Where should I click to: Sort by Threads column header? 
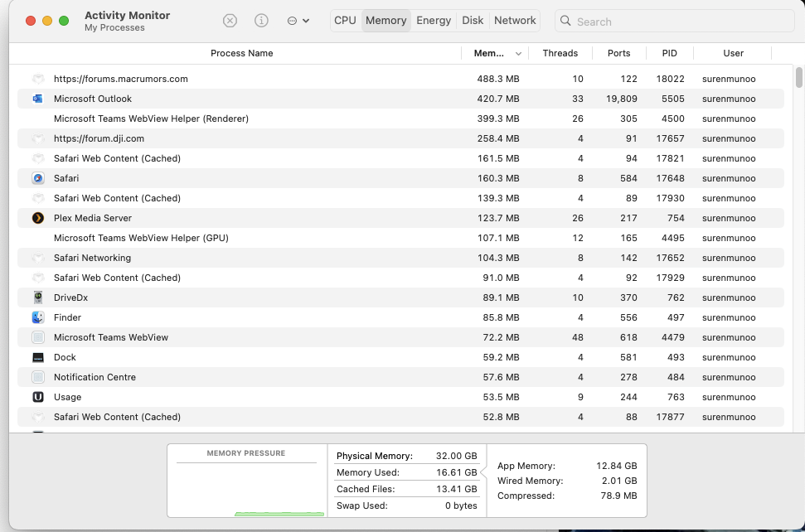pos(560,53)
